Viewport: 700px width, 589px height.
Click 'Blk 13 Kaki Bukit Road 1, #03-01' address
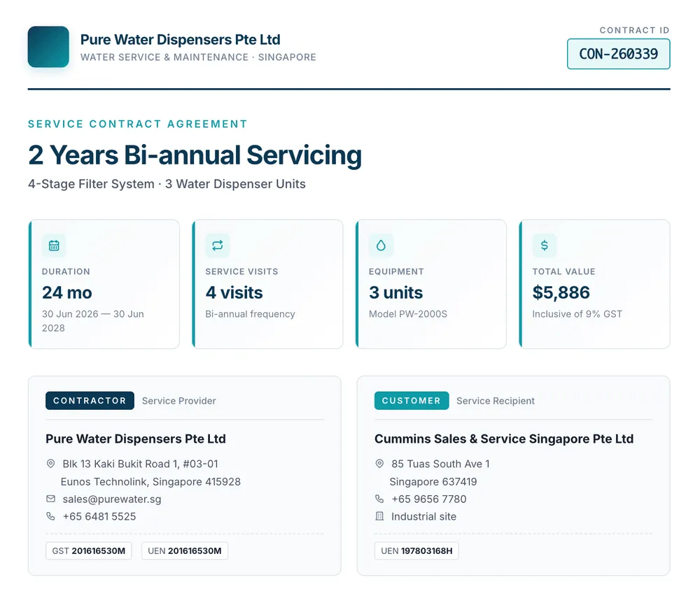[140, 464]
